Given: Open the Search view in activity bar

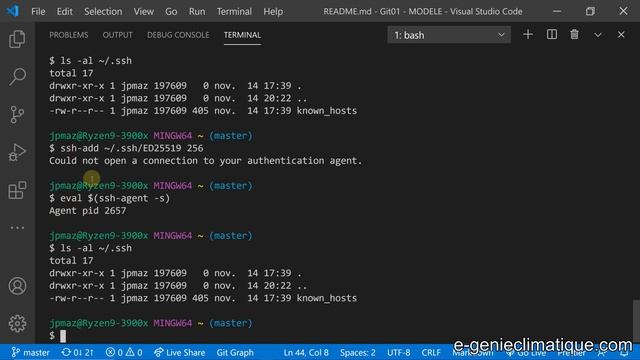Looking at the screenshot, I should coord(17,77).
